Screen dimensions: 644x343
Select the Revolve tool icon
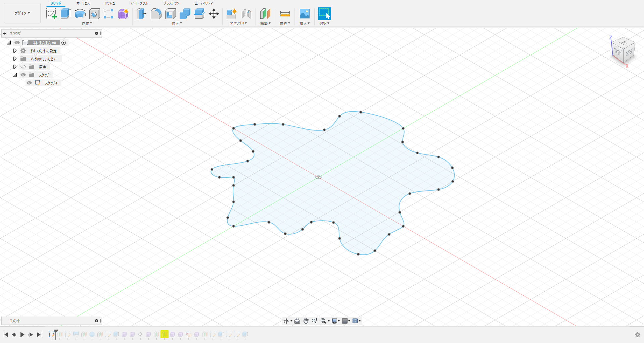[80, 14]
